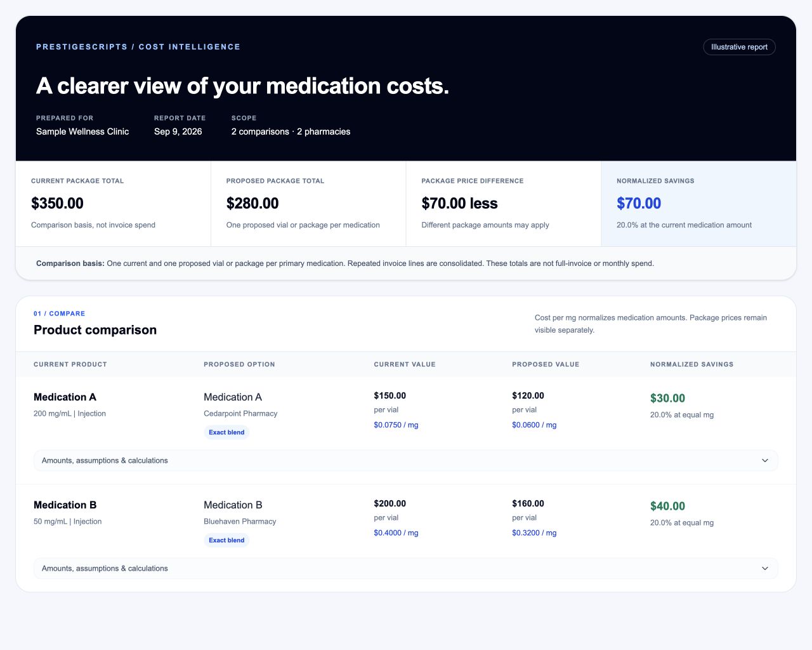Viewport: 812px width, 650px height.
Task: Click the $40.00 normalized savings
Action: tap(667, 506)
